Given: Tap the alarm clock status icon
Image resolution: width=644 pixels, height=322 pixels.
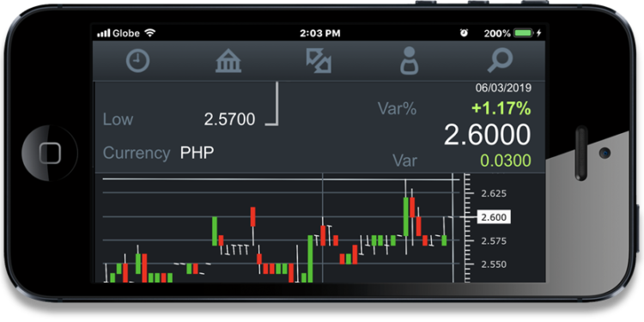Looking at the screenshot, I should click(x=464, y=33).
